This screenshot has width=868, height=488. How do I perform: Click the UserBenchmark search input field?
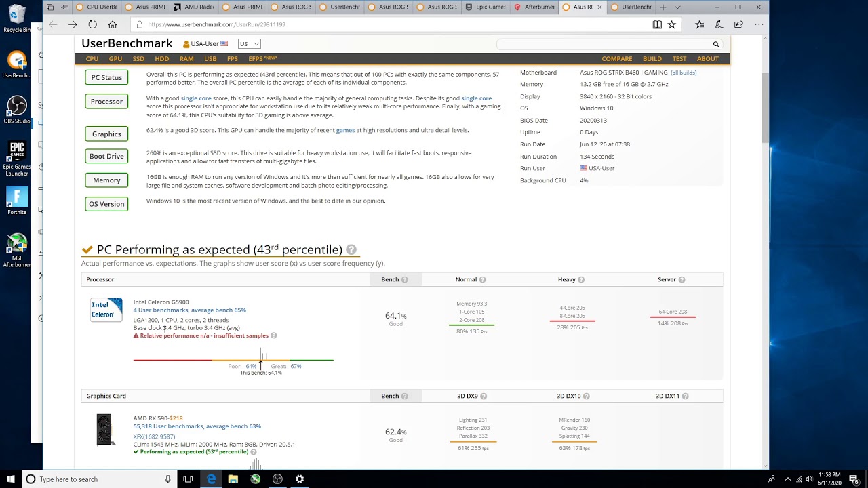(x=604, y=44)
